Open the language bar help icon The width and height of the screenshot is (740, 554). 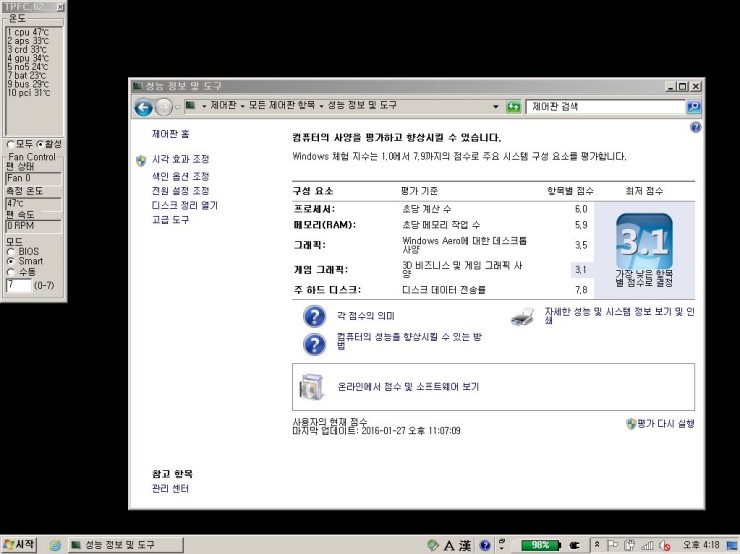(x=485, y=546)
